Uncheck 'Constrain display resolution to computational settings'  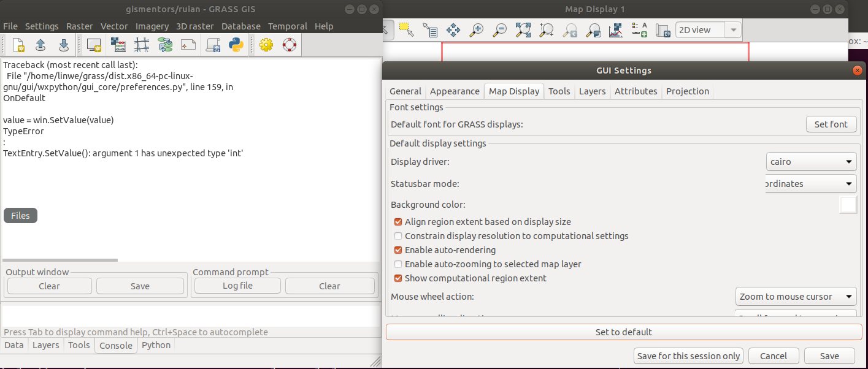click(x=398, y=235)
